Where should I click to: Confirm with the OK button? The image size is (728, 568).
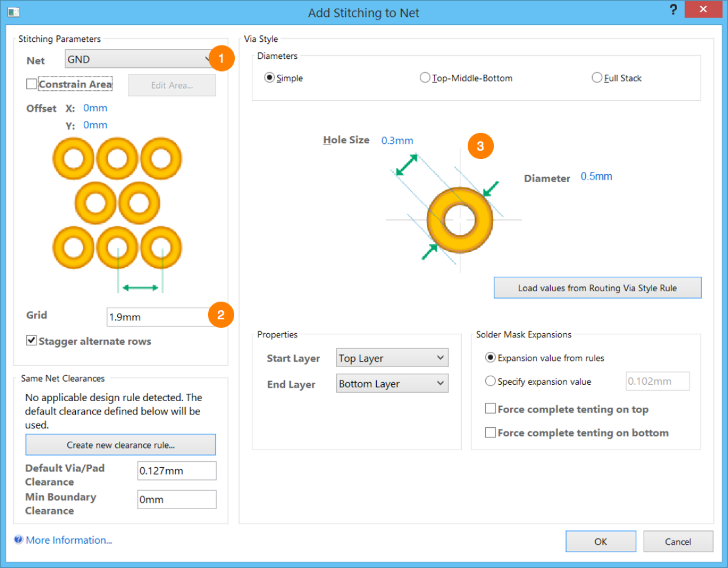pyautogui.click(x=601, y=541)
